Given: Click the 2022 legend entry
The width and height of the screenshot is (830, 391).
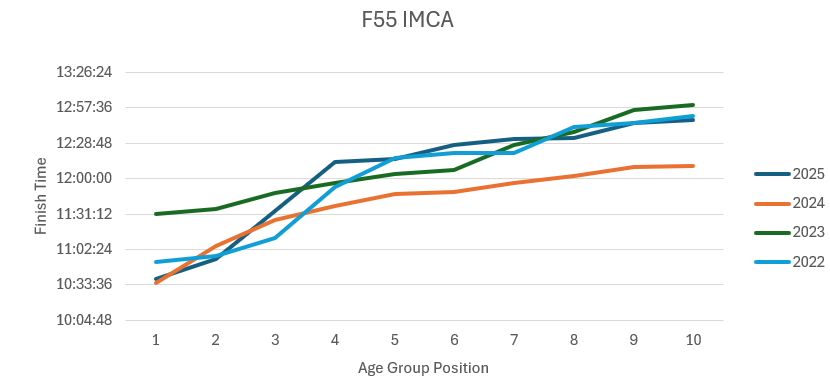Looking at the screenshot, I should [789, 262].
